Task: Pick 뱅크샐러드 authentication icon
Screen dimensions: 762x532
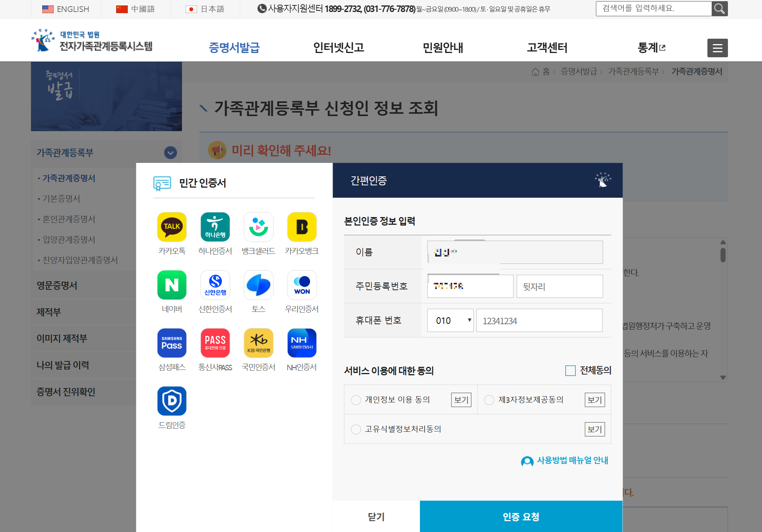Action: coord(258,227)
